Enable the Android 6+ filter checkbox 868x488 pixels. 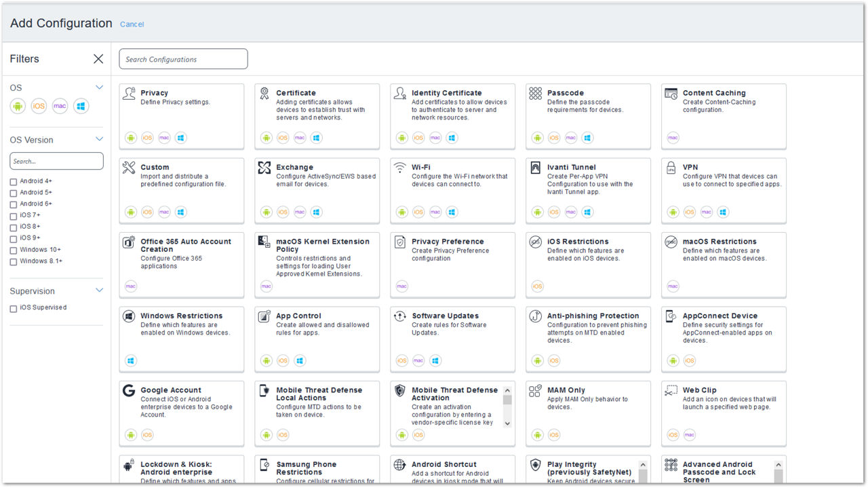coord(14,204)
